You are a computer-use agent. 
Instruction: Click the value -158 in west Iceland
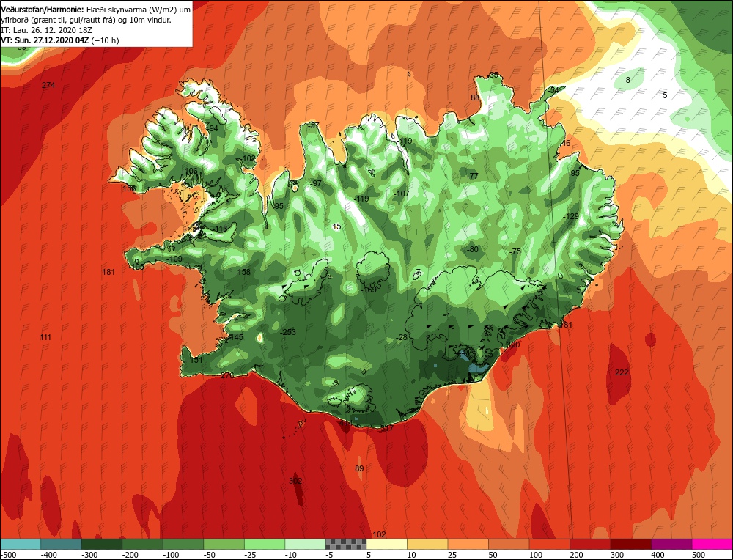242,272
